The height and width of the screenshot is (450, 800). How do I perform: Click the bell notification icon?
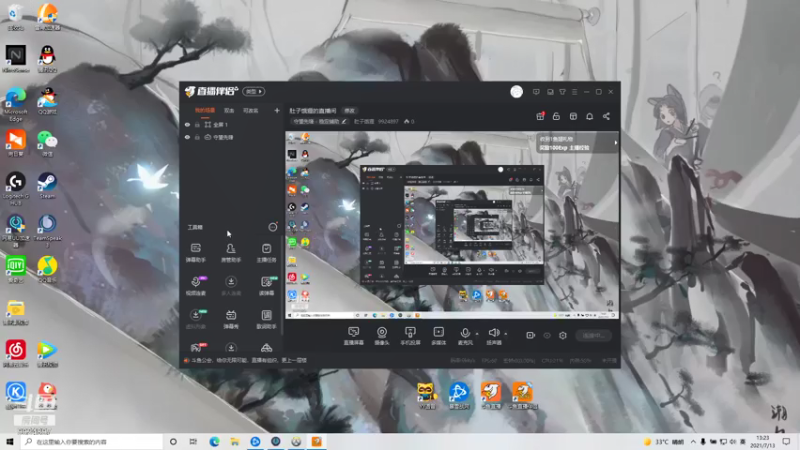pos(589,116)
